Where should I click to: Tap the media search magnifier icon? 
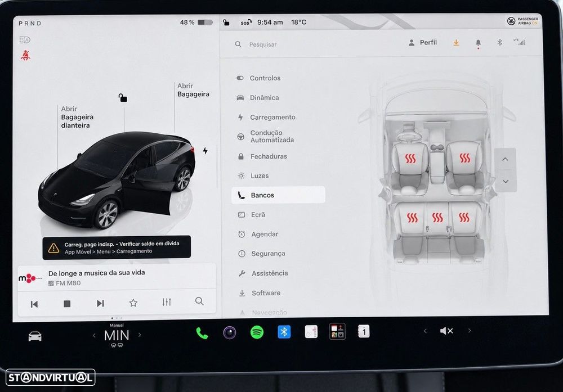(199, 301)
